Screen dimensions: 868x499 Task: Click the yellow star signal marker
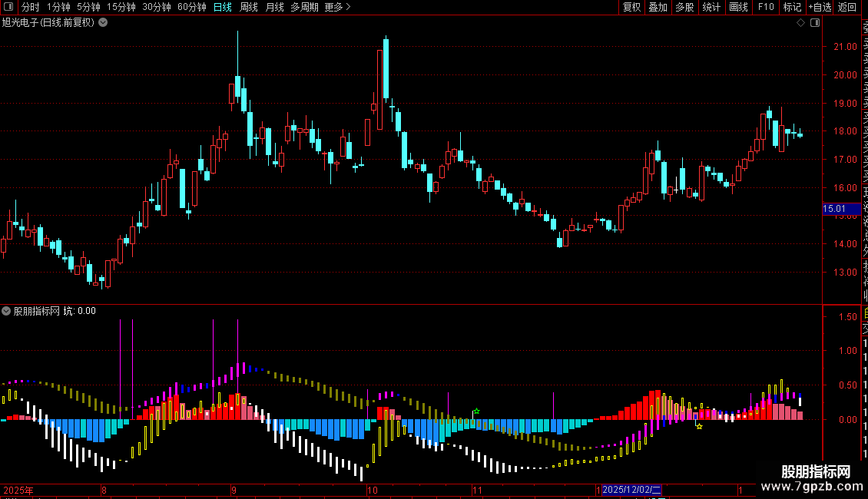tap(699, 427)
